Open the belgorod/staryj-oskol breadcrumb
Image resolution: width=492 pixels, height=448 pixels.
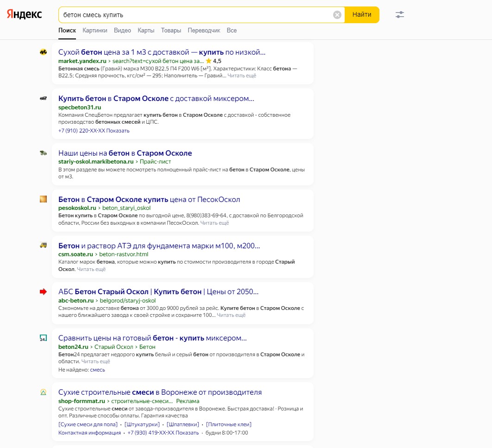[128, 301]
